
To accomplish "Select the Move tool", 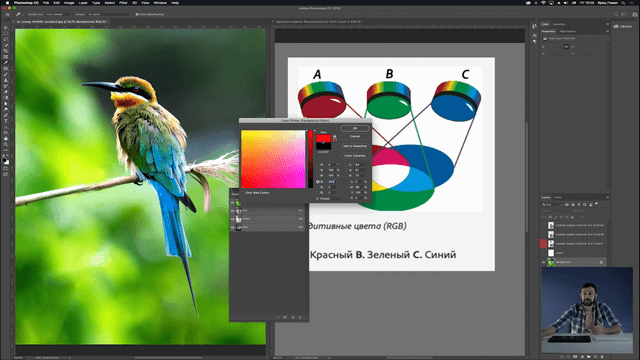I will [x=6, y=27].
